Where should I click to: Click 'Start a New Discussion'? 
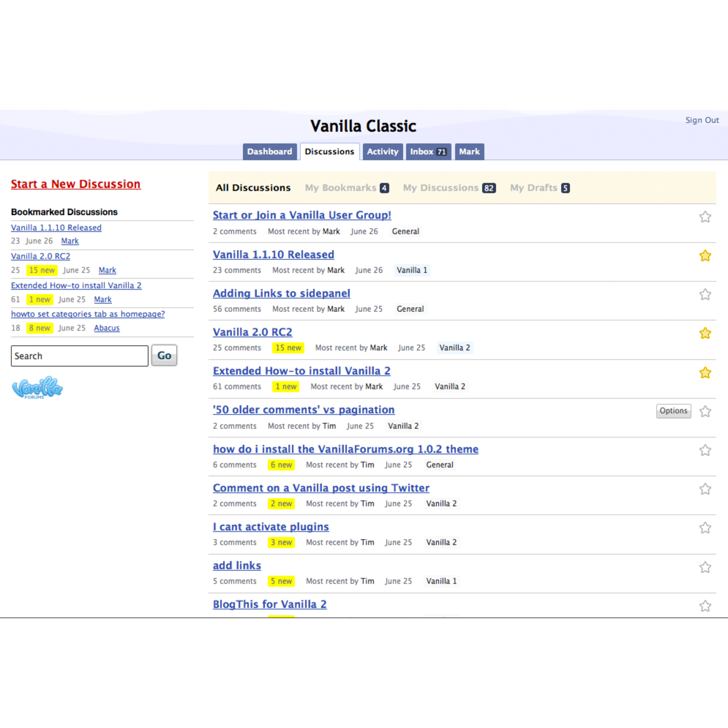[x=76, y=184]
